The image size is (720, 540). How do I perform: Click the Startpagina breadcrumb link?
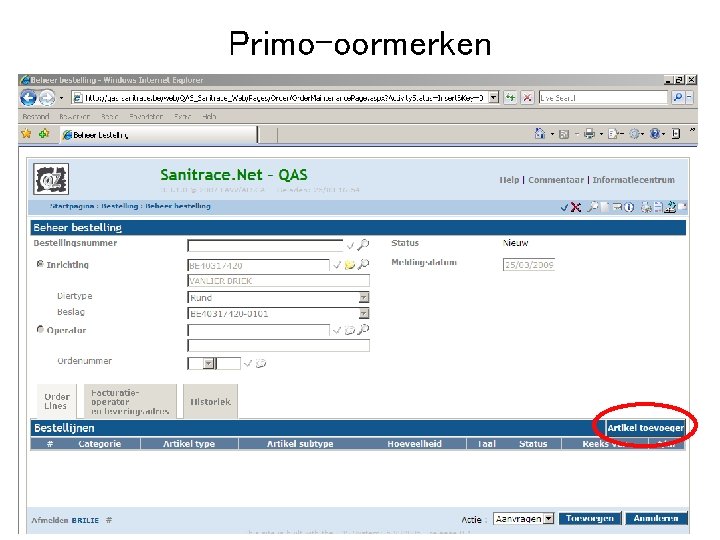(72, 206)
